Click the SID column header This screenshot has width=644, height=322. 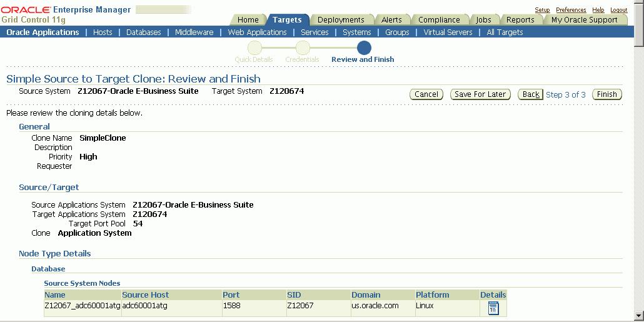pos(318,295)
